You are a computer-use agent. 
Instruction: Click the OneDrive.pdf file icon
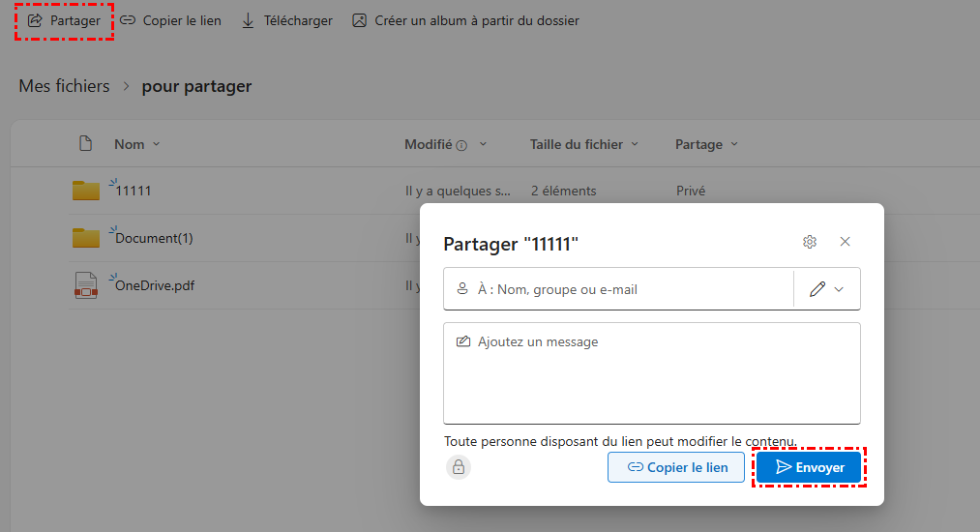click(x=86, y=285)
